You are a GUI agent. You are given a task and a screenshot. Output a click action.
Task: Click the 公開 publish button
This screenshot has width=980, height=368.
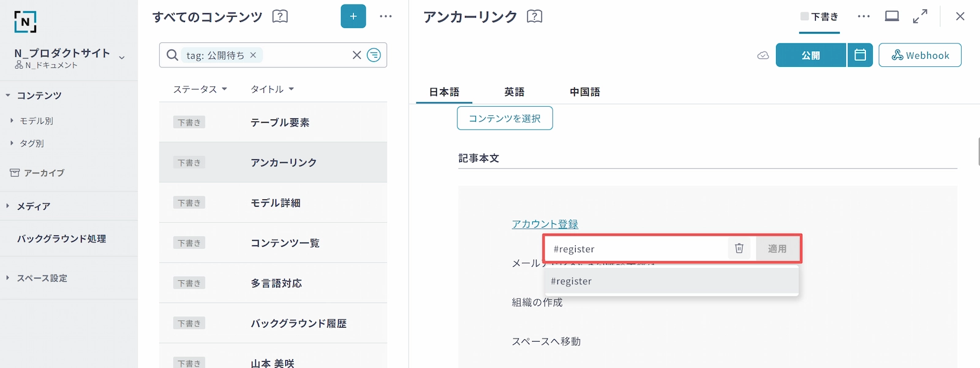[810, 55]
